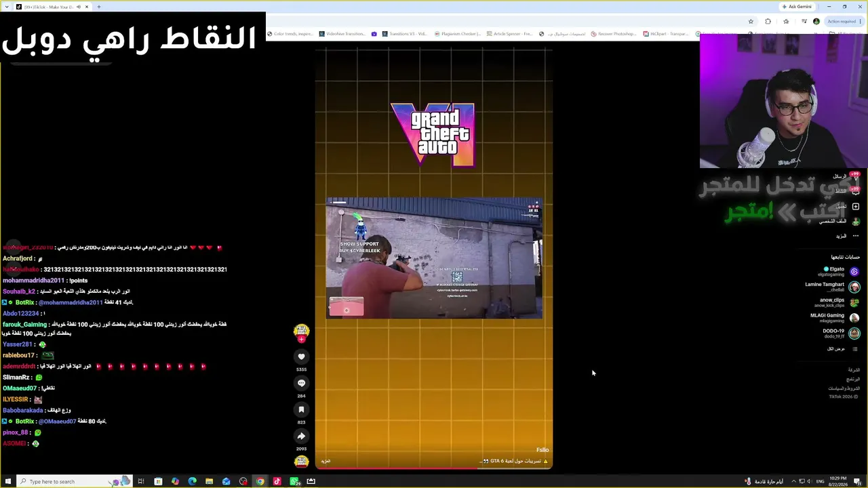The image size is (868, 488).
Task: Open DODO-19 following account
Action: (x=841, y=333)
